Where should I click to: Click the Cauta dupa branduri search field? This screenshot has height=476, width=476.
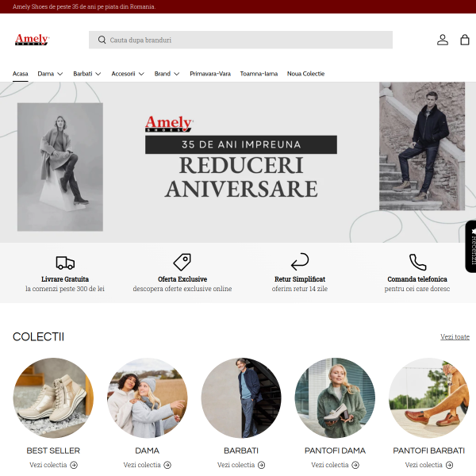tap(240, 40)
